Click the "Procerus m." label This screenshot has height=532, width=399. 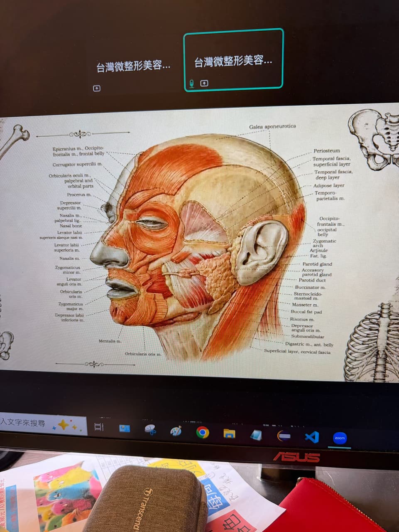[x=79, y=195]
